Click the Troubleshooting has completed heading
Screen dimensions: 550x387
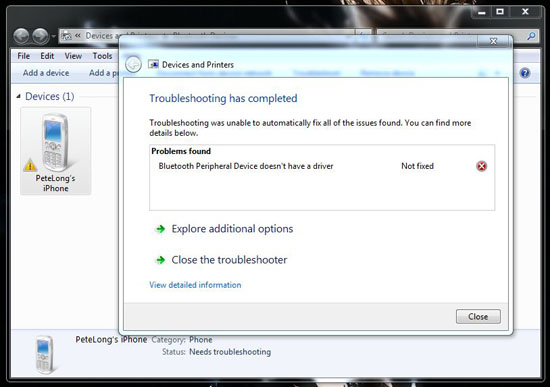[223, 99]
